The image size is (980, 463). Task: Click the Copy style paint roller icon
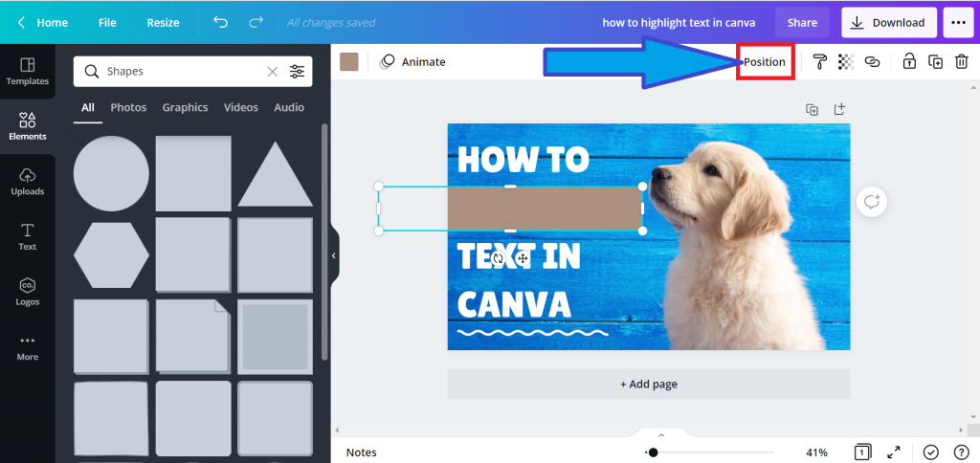coord(819,61)
